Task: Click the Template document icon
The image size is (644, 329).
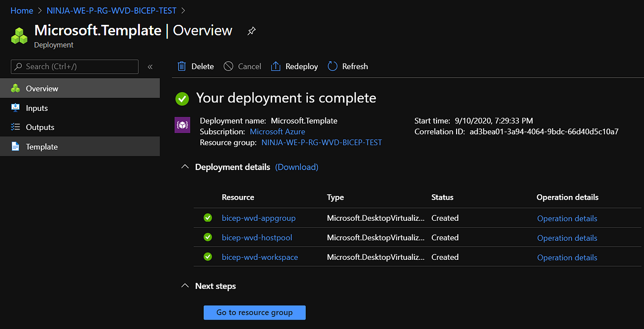Action: [15, 146]
